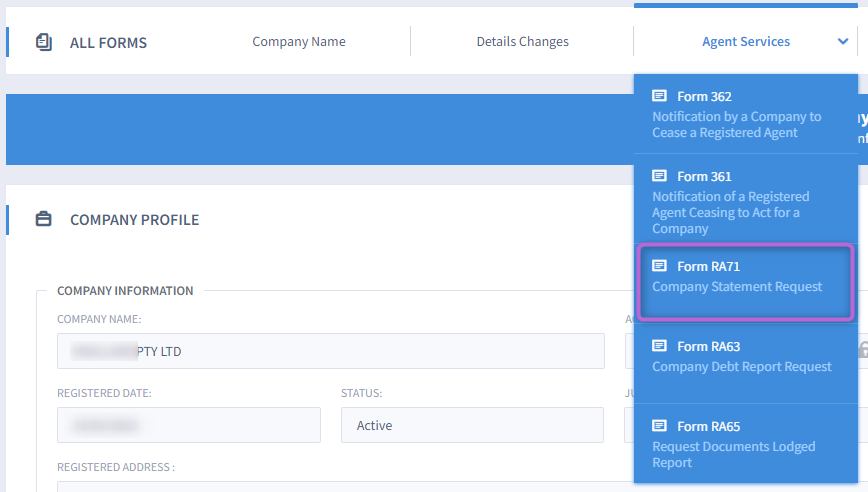Click the Status field showing Active
868x492 pixels.
(x=472, y=425)
